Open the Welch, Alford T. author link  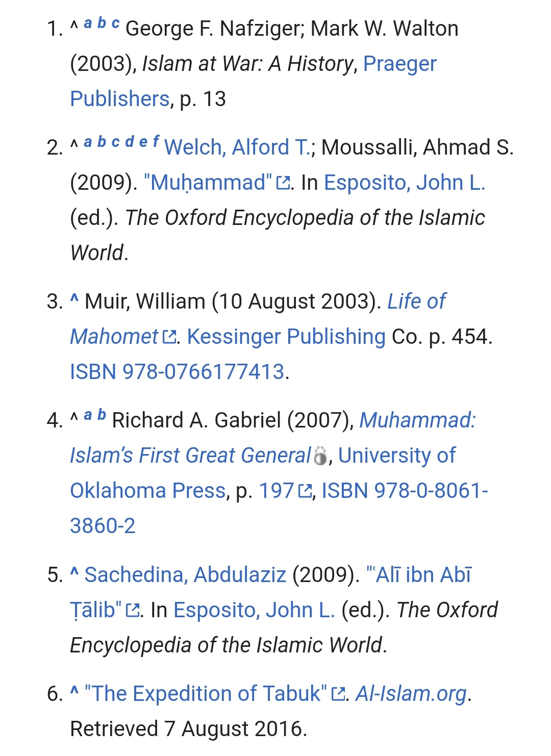[x=237, y=147]
